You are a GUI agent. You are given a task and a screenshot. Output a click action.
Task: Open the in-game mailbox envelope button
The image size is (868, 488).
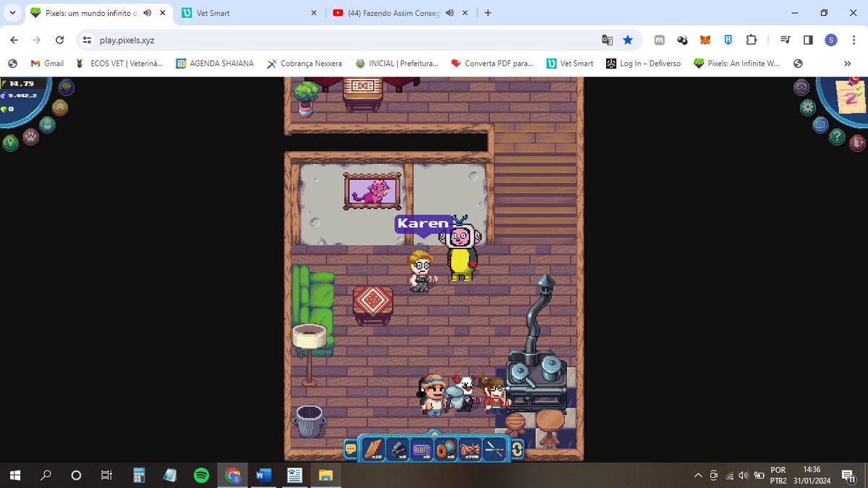[820, 124]
